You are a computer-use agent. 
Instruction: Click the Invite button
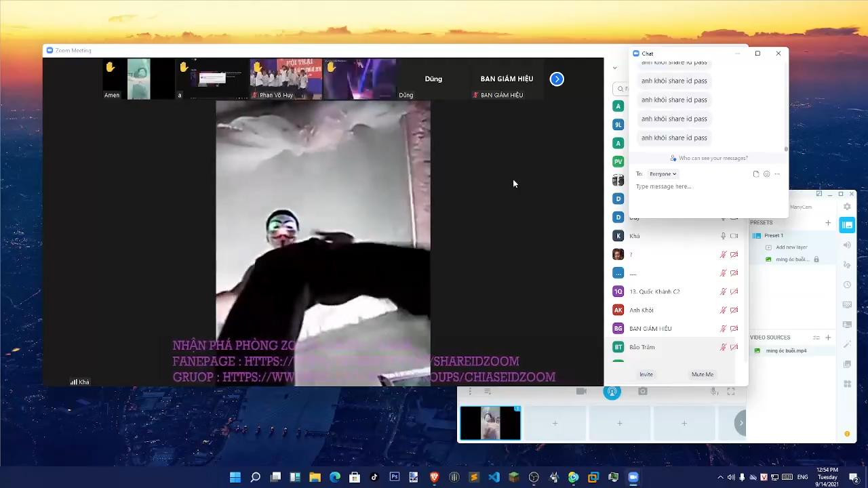pos(646,374)
